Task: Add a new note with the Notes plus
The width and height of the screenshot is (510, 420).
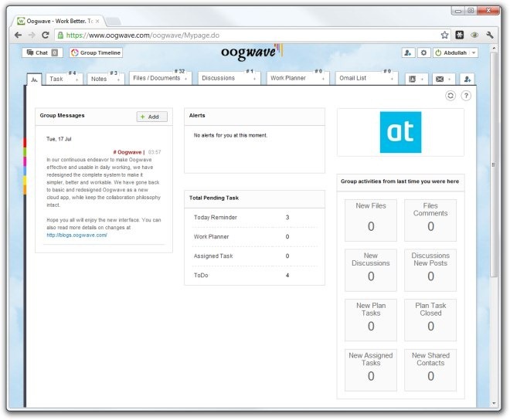Action: click(x=118, y=80)
